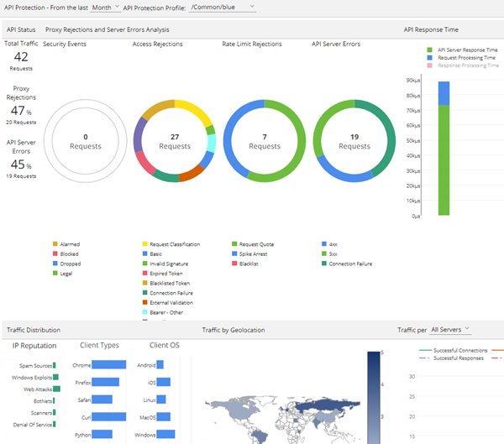Select the API Status section header
Image resolution: width=504 pixels, height=444 pixels.
[20, 29]
